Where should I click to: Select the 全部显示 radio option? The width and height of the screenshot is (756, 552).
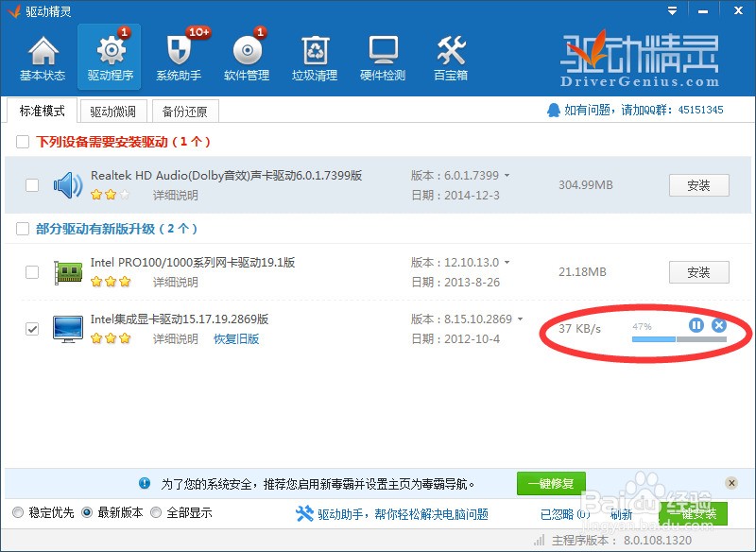156,512
